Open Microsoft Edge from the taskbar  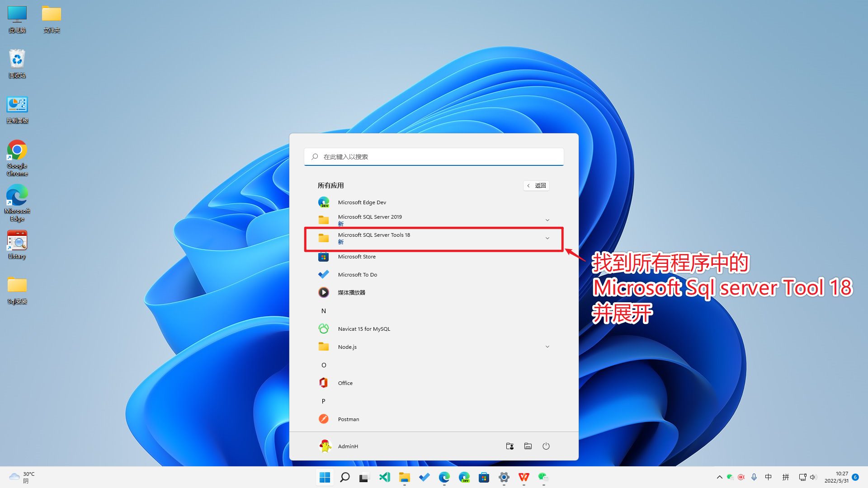444,477
